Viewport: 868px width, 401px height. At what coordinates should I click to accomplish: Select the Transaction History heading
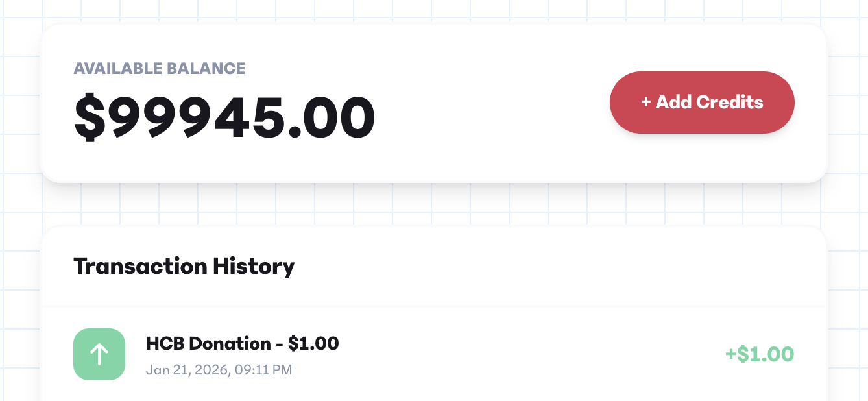[x=184, y=266]
